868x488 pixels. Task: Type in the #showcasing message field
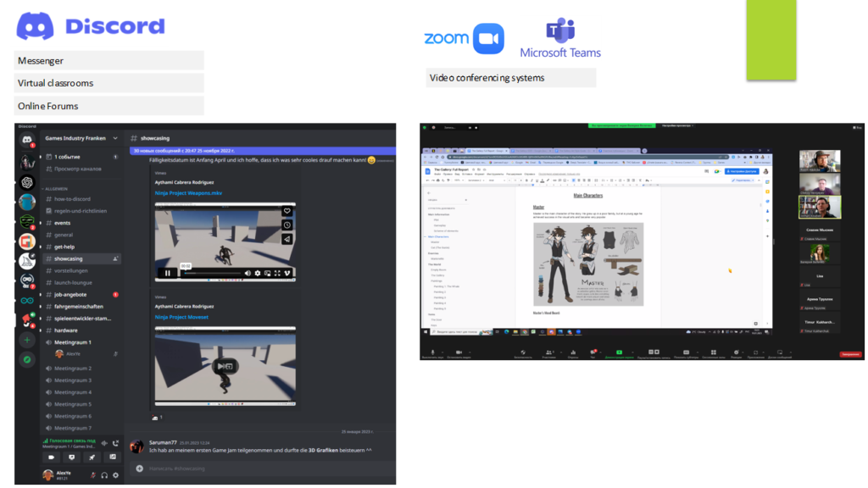263,468
